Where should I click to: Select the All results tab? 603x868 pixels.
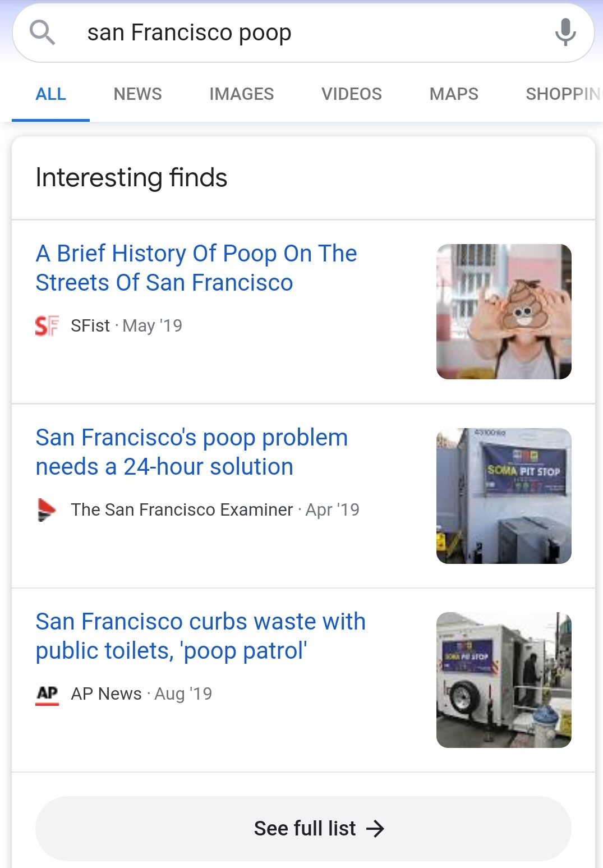click(50, 94)
